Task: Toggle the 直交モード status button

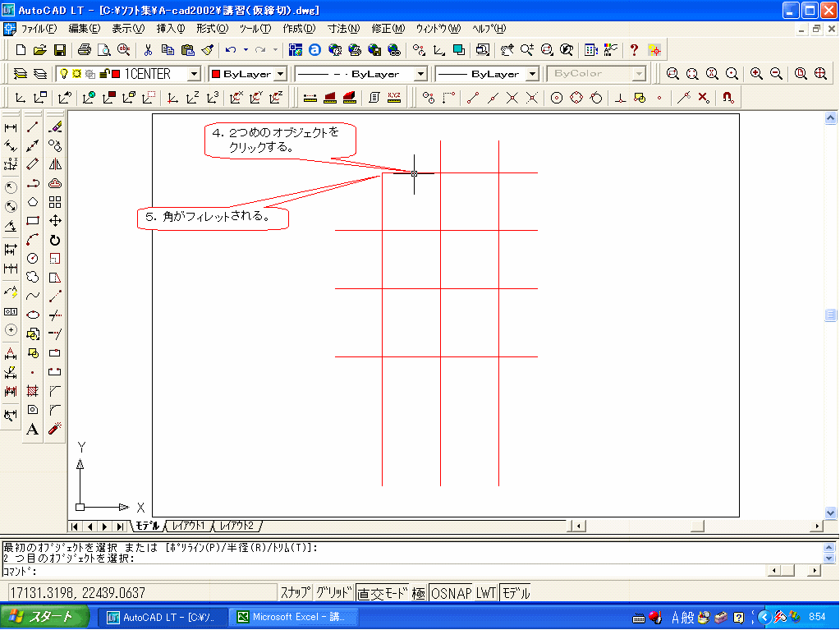Action: coord(382,593)
